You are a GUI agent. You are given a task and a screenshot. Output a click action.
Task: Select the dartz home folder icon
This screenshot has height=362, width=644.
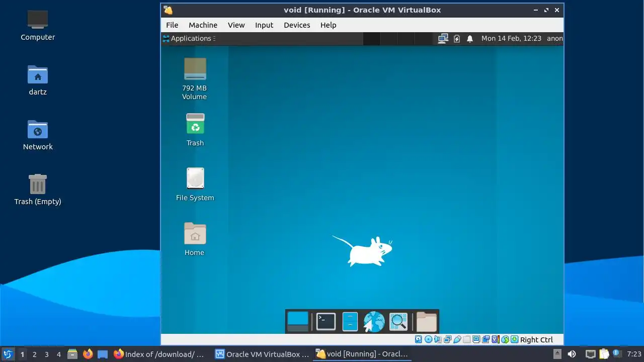38,80
